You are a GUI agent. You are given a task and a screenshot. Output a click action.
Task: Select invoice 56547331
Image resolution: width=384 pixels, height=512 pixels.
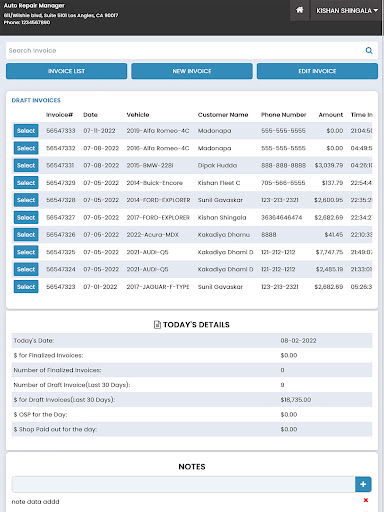(26, 165)
